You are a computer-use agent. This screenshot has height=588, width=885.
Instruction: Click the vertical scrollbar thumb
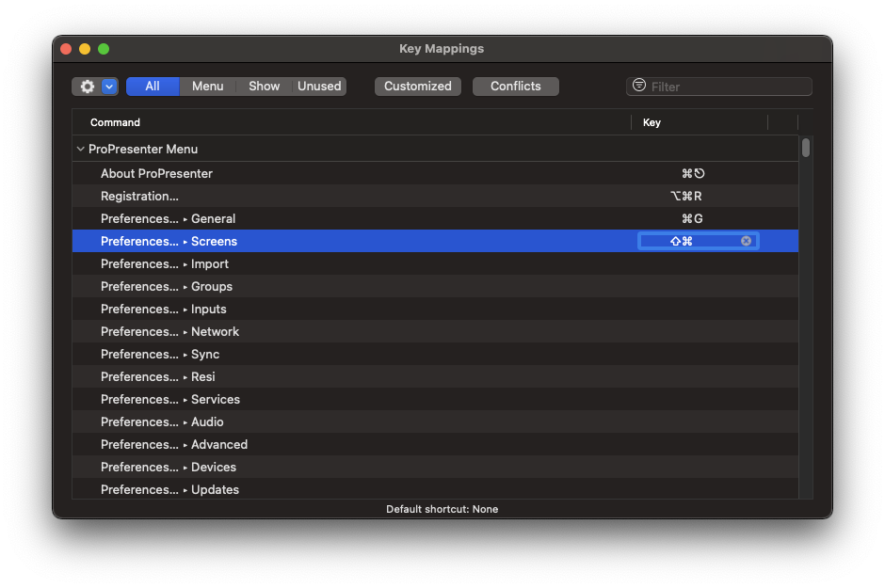click(805, 148)
